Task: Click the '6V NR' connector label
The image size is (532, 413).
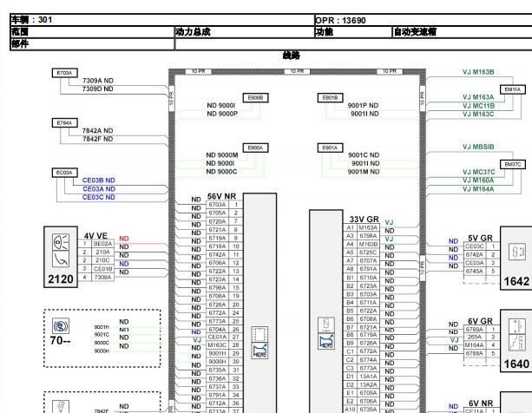Action: click(x=481, y=403)
